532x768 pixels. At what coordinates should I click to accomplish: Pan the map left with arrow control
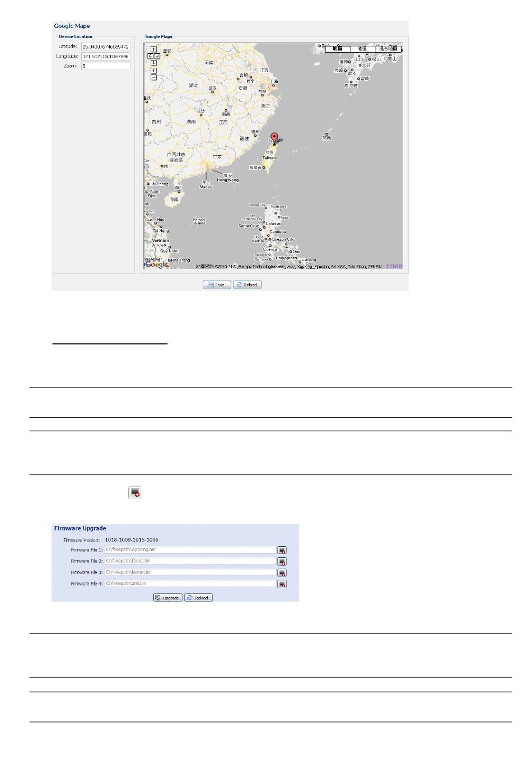coord(150,56)
